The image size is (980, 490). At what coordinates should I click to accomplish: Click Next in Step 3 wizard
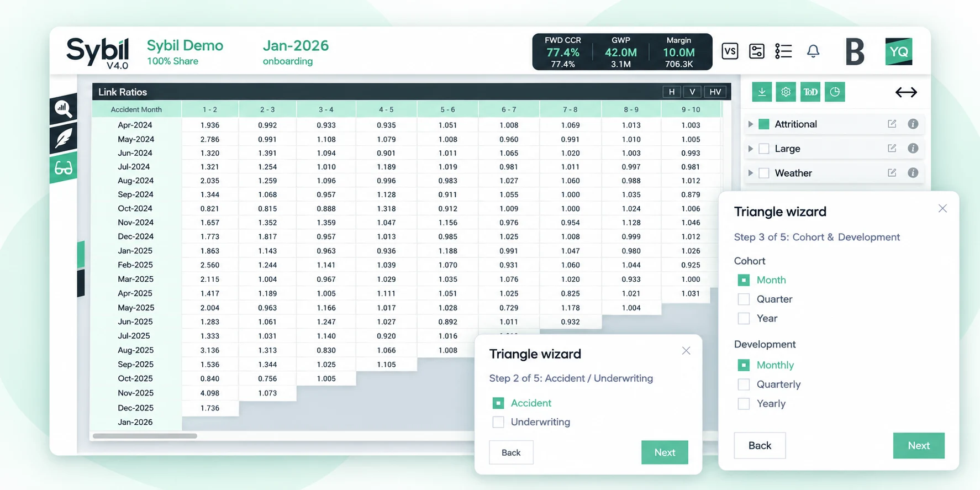pos(919,446)
